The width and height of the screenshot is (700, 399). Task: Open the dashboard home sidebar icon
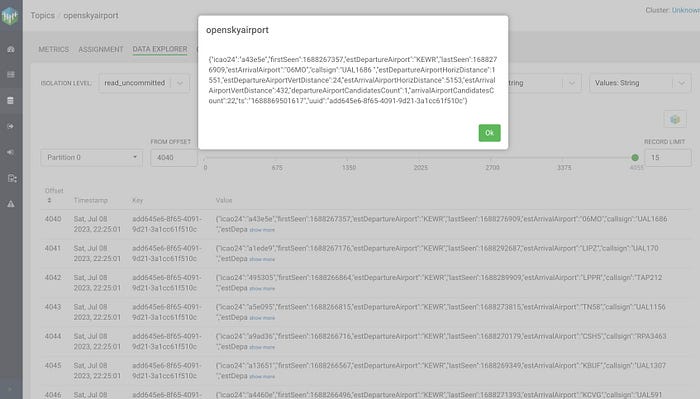(11, 50)
